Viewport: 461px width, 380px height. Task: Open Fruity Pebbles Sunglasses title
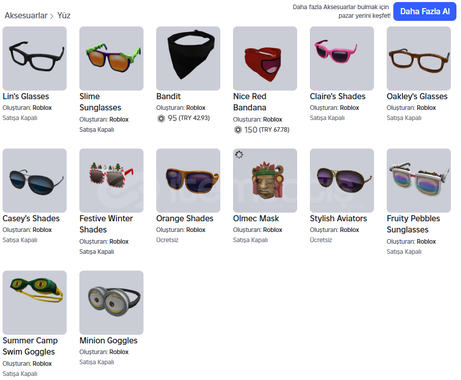click(x=413, y=224)
